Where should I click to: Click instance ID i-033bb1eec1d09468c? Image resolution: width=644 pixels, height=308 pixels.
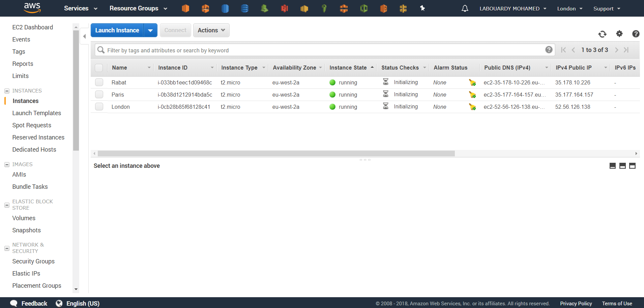click(x=185, y=82)
